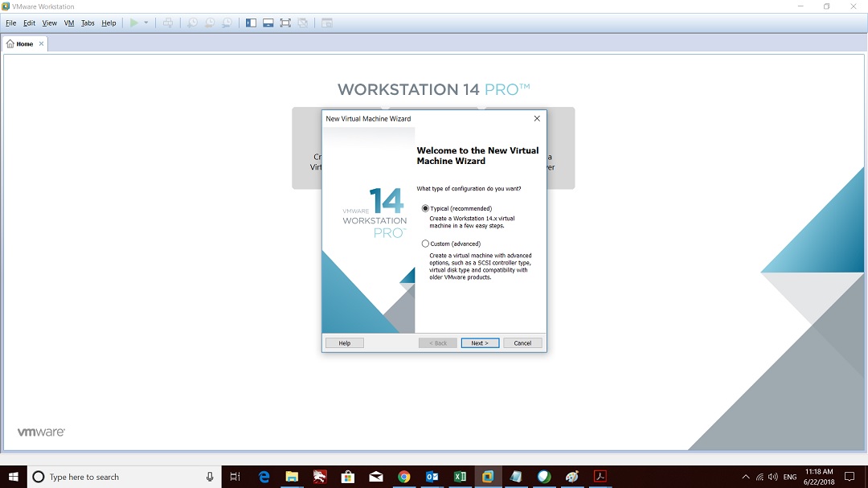Image resolution: width=868 pixels, height=488 pixels.
Task: Click the Send Ctrl+Alt+Del toolbar icon
Action: [x=168, y=23]
